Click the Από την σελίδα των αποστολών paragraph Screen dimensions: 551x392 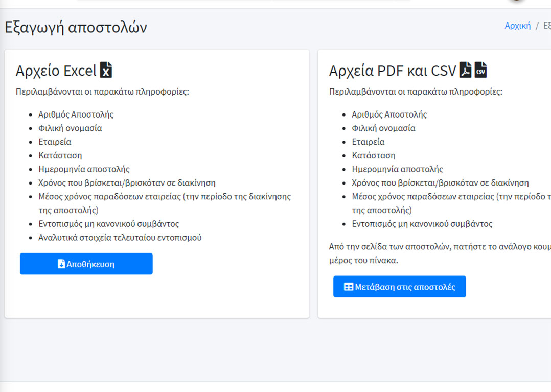440,253
